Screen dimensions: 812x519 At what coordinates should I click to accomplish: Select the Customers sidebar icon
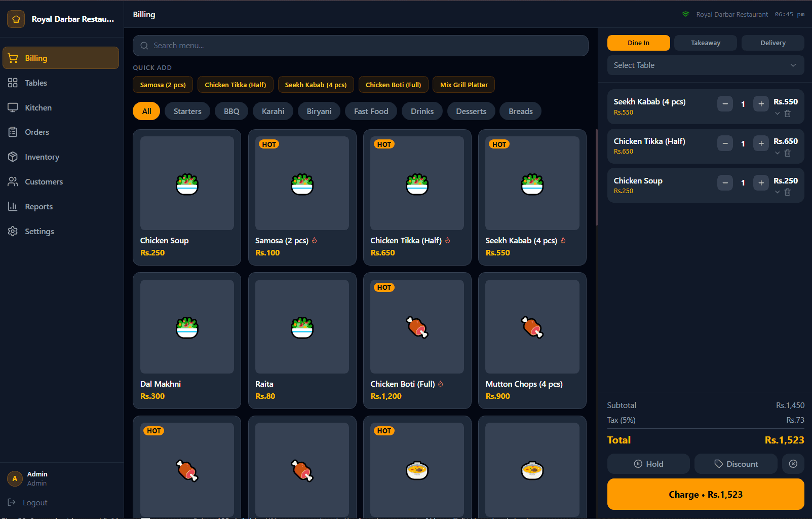[13, 181]
